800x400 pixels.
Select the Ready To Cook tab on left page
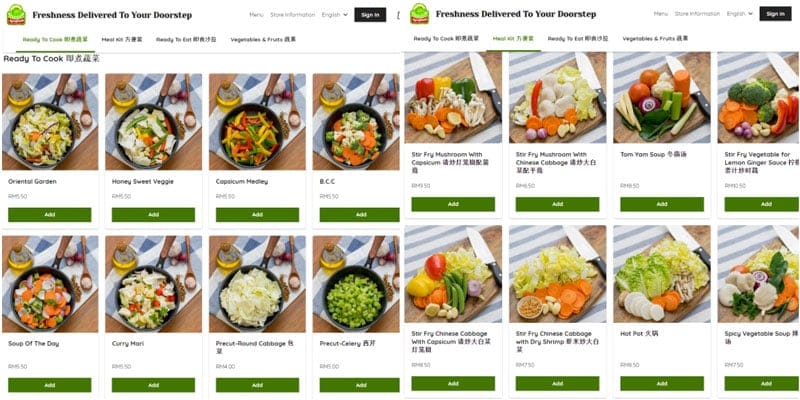pos(55,39)
